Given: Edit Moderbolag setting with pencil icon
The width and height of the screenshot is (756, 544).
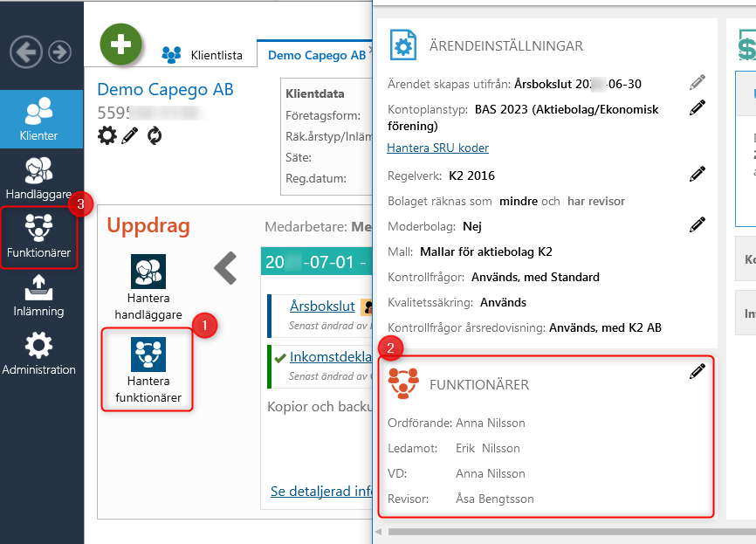Looking at the screenshot, I should point(698,224).
